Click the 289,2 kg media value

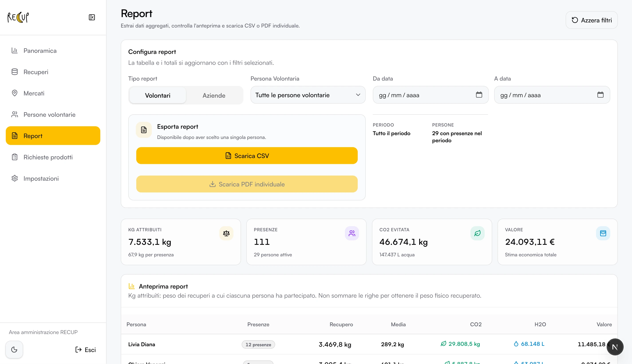tap(392, 344)
